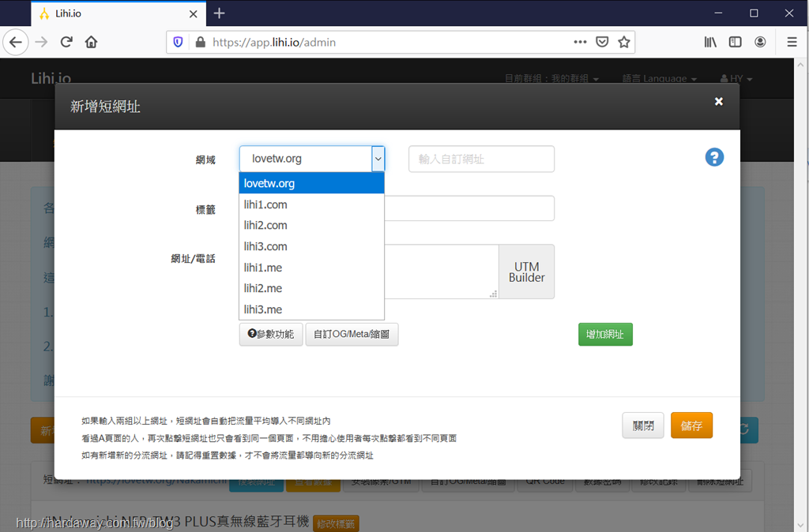Click the 參數功能 button
Image resolution: width=809 pixels, height=532 pixels.
(x=271, y=334)
